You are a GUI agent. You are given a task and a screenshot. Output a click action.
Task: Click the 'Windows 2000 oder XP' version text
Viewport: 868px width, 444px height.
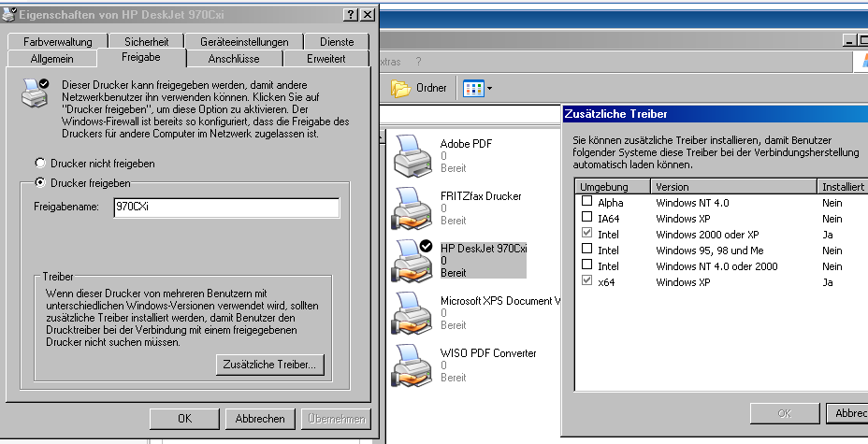pos(707,235)
